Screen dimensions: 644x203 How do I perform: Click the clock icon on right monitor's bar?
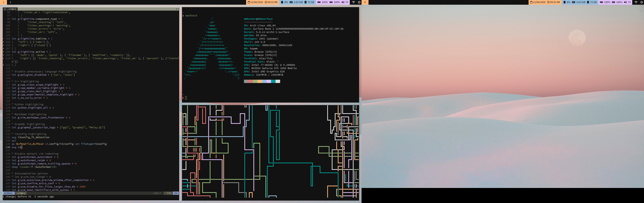pos(548,2)
